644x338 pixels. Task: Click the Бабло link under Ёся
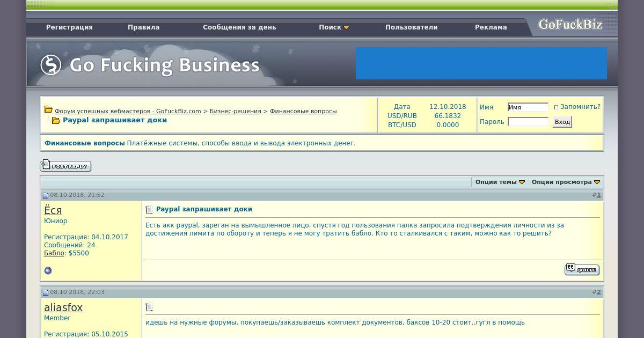pos(54,253)
